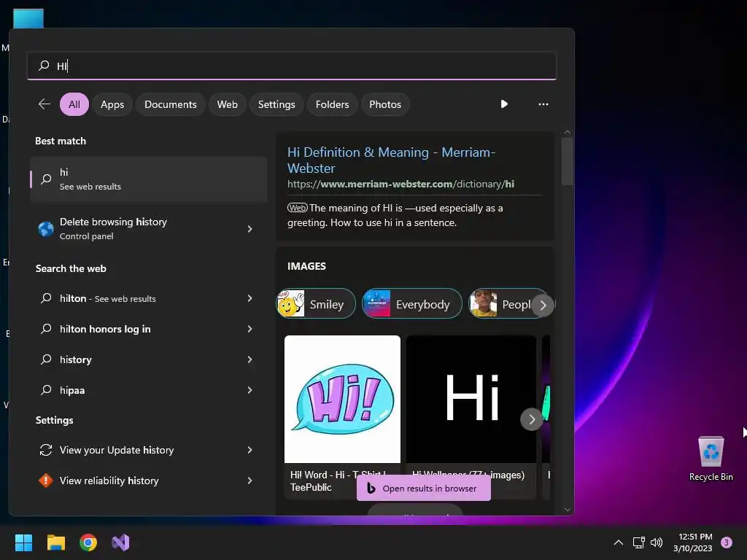
Task: Open the best match hi web result
Action: pyautogui.click(x=149, y=179)
